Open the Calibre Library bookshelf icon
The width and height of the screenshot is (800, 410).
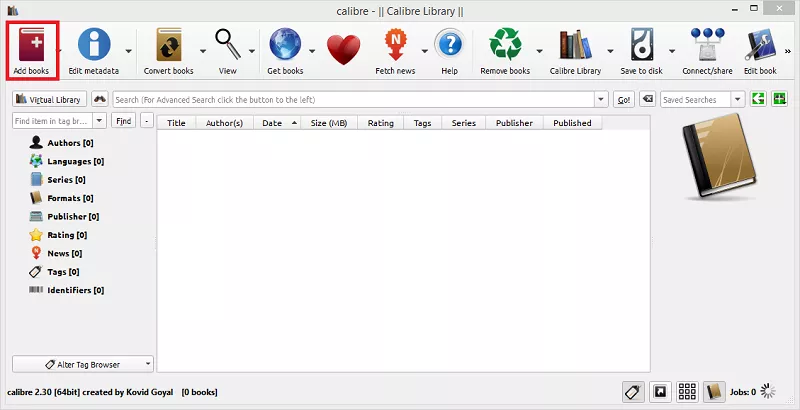click(x=576, y=45)
